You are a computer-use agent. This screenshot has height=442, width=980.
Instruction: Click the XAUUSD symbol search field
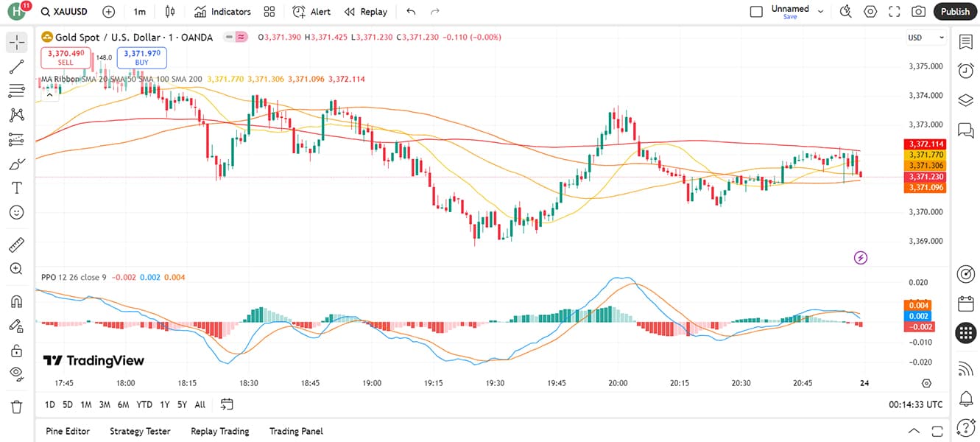coord(64,12)
